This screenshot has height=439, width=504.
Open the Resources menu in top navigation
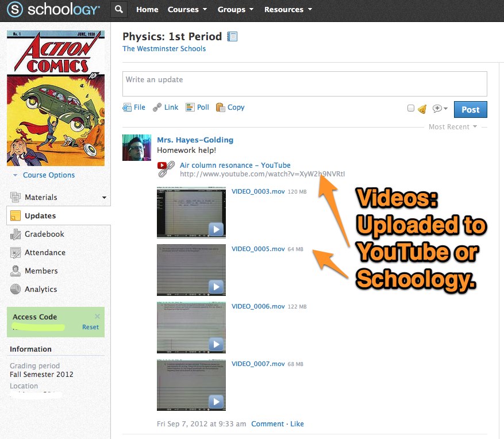pos(288,10)
